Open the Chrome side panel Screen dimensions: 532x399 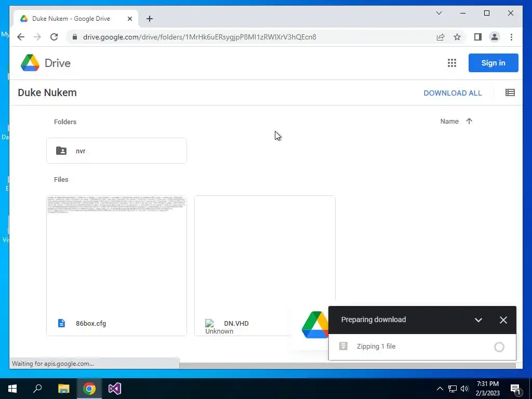478,37
